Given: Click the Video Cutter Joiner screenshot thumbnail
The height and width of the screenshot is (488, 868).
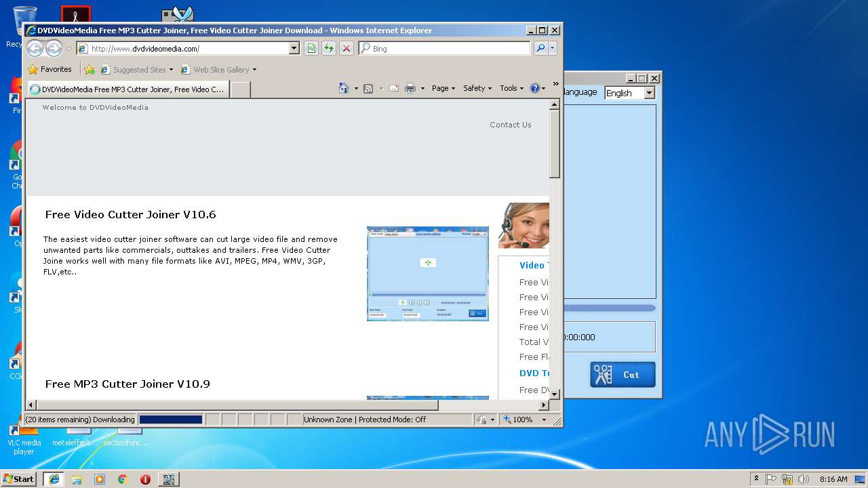Looking at the screenshot, I should pyautogui.click(x=428, y=274).
